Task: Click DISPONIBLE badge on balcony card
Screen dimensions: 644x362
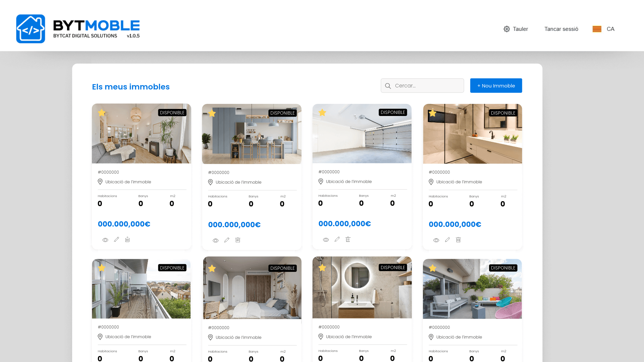Action: coord(172,268)
